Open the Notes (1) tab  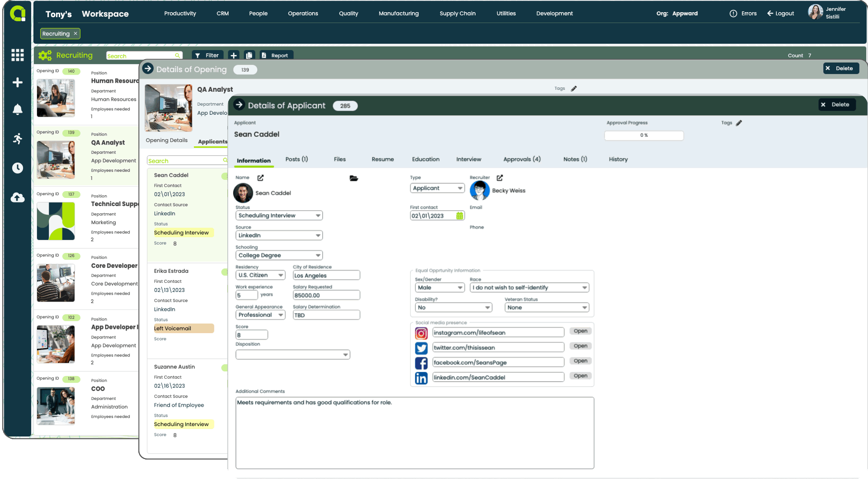pos(575,159)
